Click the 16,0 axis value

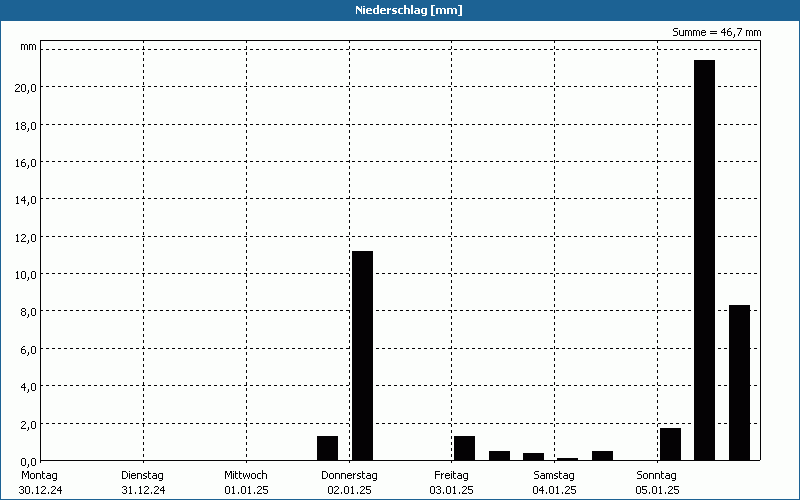coord(25,163)
